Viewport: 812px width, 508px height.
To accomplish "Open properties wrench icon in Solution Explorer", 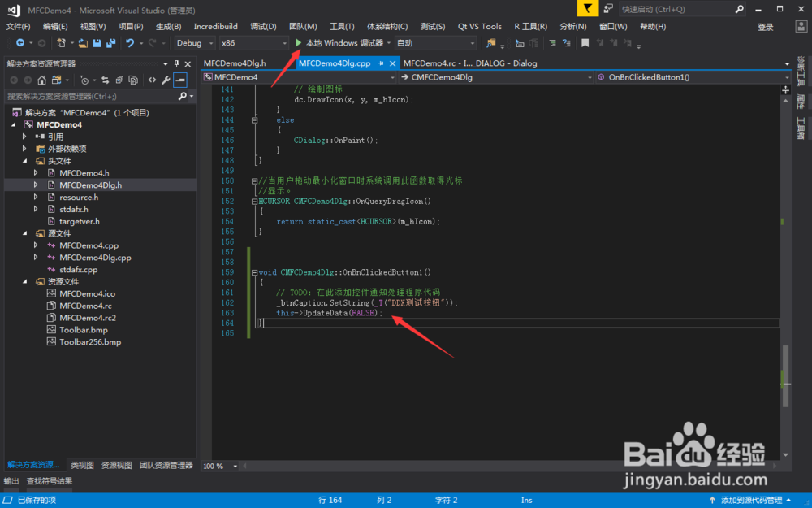I will click(166, 80).
